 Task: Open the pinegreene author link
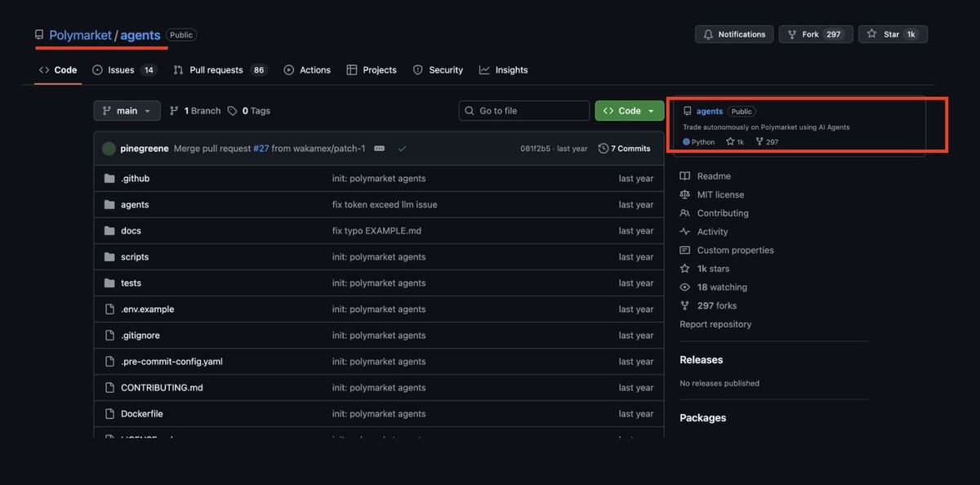[x=145, y=149]
